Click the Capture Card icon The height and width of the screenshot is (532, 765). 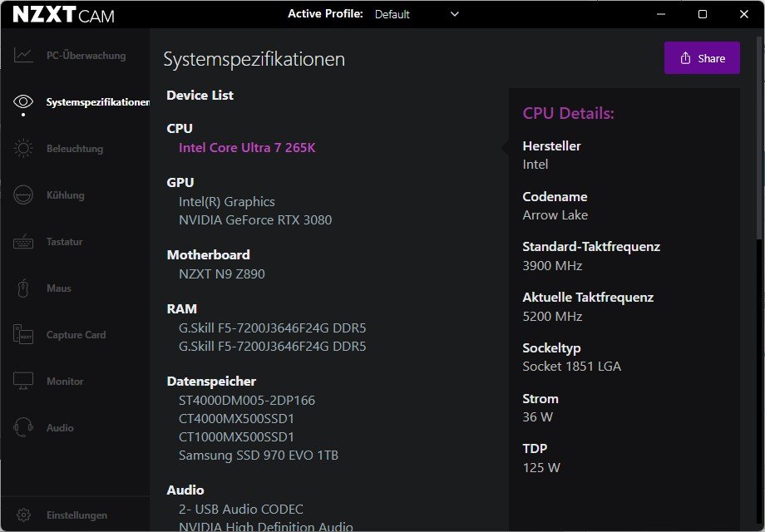(x=23, y=334)
